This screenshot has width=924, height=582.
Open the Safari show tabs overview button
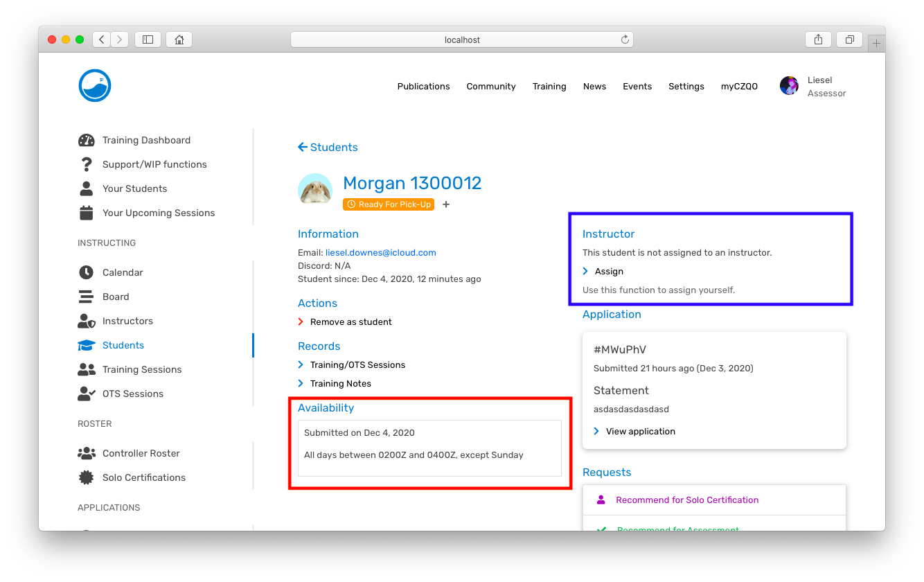tap(849, 39)
